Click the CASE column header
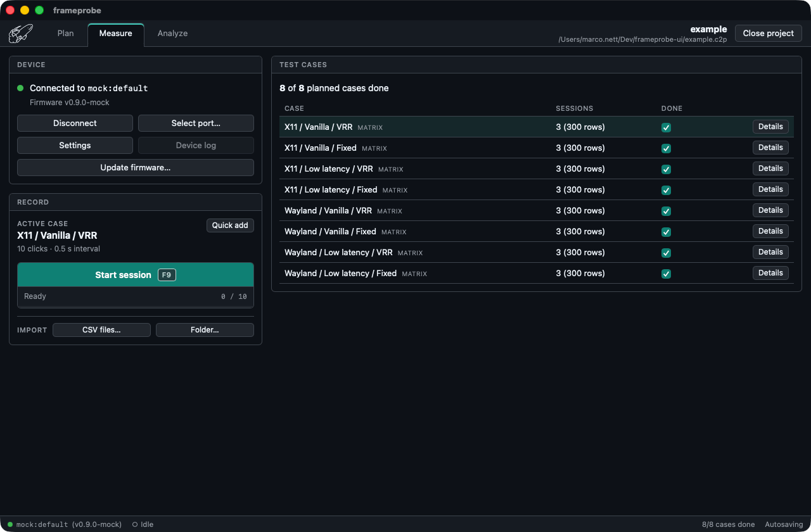The width and height of the screenshot is (811, 532). (x=294, y=108)
